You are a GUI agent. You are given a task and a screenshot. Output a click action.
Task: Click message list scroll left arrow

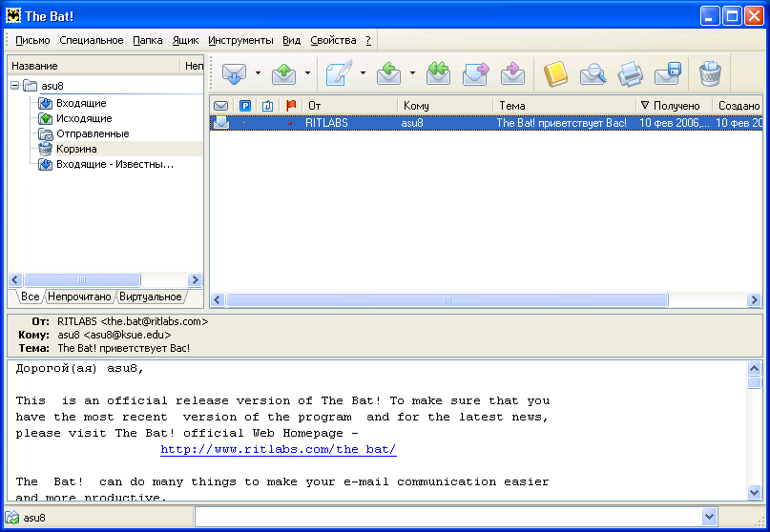pos(218,300)
